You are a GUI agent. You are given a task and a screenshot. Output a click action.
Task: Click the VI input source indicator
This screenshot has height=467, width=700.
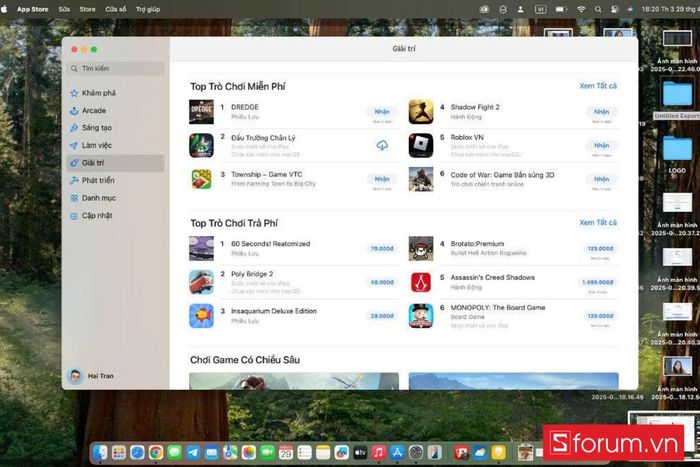[x=541, y=9]
